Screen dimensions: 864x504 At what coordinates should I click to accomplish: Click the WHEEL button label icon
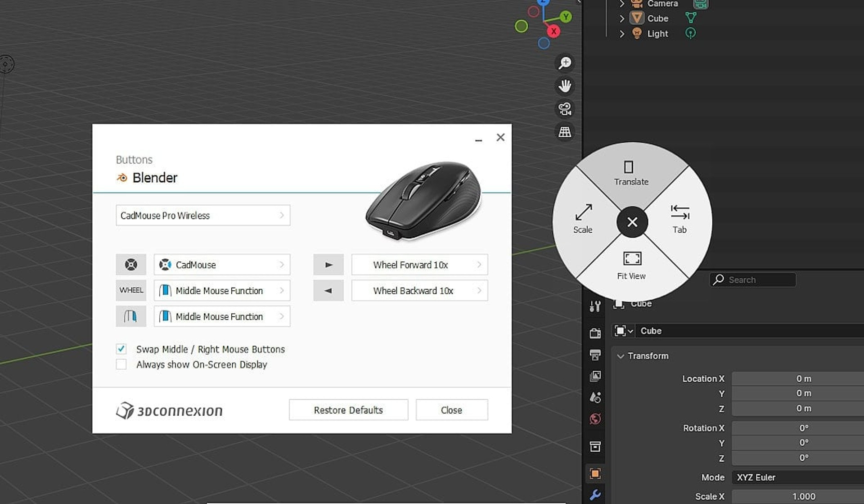[131, 291]
